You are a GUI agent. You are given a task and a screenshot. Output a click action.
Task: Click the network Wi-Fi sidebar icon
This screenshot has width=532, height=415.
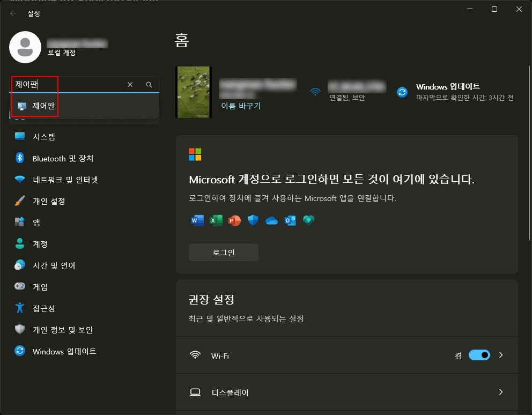[x=20, y=179]
